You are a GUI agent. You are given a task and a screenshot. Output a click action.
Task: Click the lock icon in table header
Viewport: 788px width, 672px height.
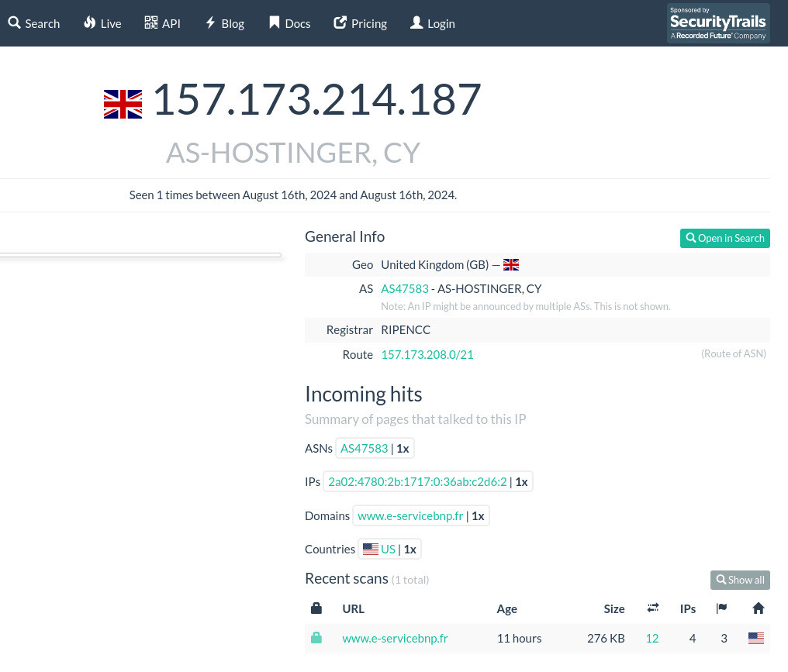(316, 608)
